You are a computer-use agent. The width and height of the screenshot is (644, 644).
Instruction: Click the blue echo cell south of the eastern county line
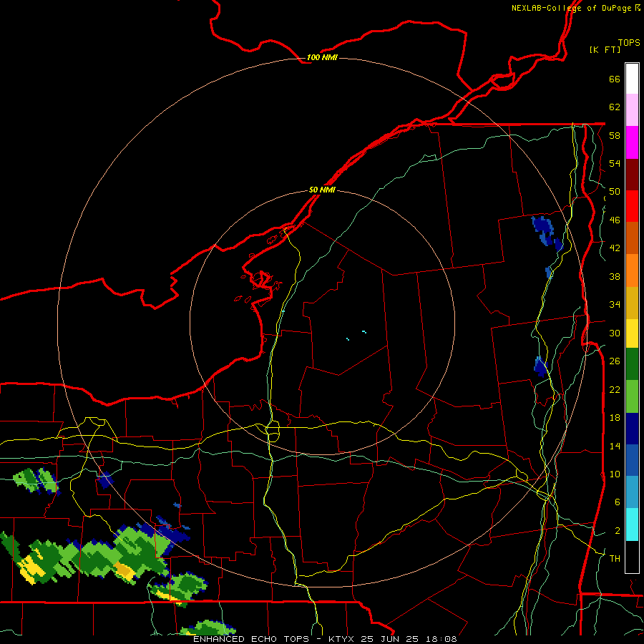pos(541,366)
